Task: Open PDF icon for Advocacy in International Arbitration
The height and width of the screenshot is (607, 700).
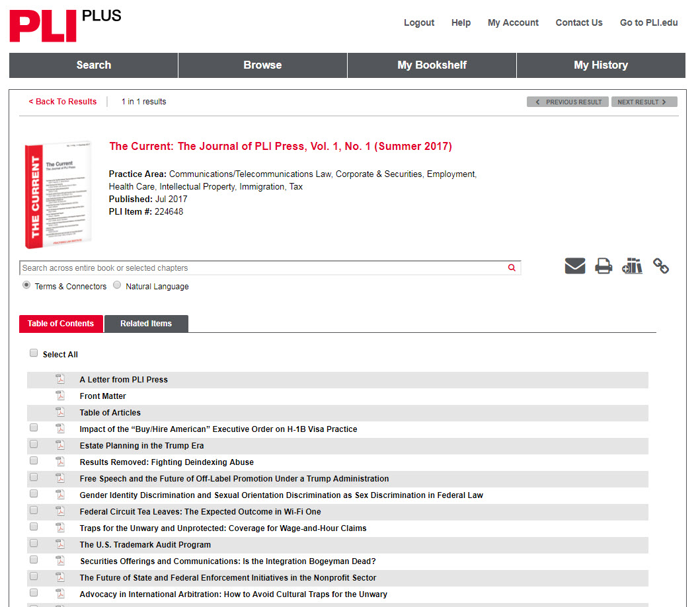Action: (60, 594)
